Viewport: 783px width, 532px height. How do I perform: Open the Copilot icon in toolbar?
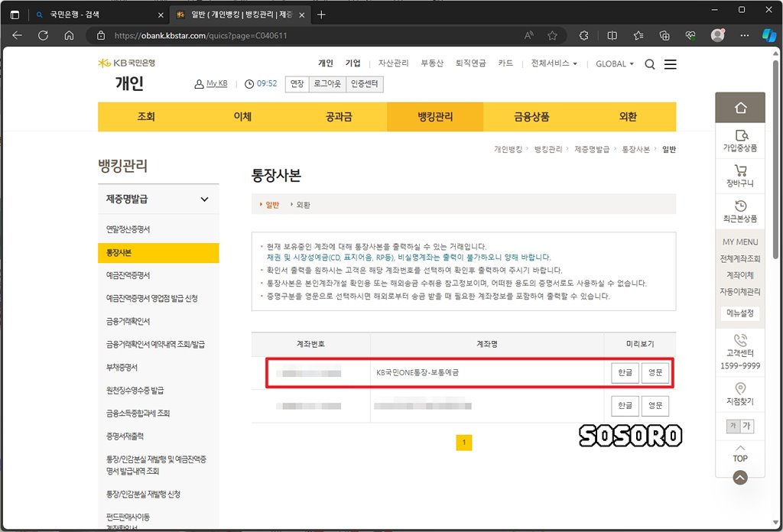(769, 35)
